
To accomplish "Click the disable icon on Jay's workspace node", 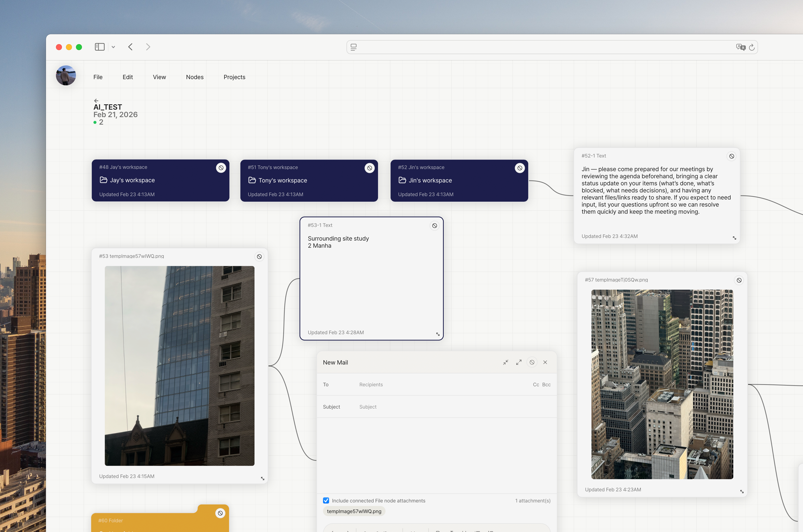I will tap(221, 168).
